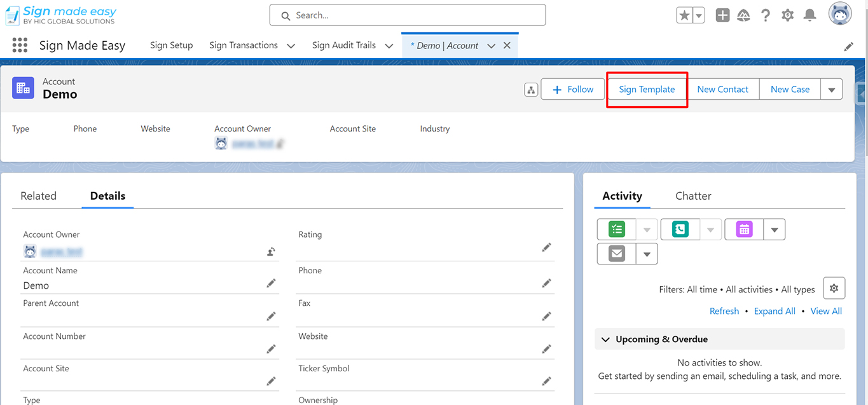This screenshot has width=868, height=405.
Task: Click the Account Name value Demo
Action: 36,285
